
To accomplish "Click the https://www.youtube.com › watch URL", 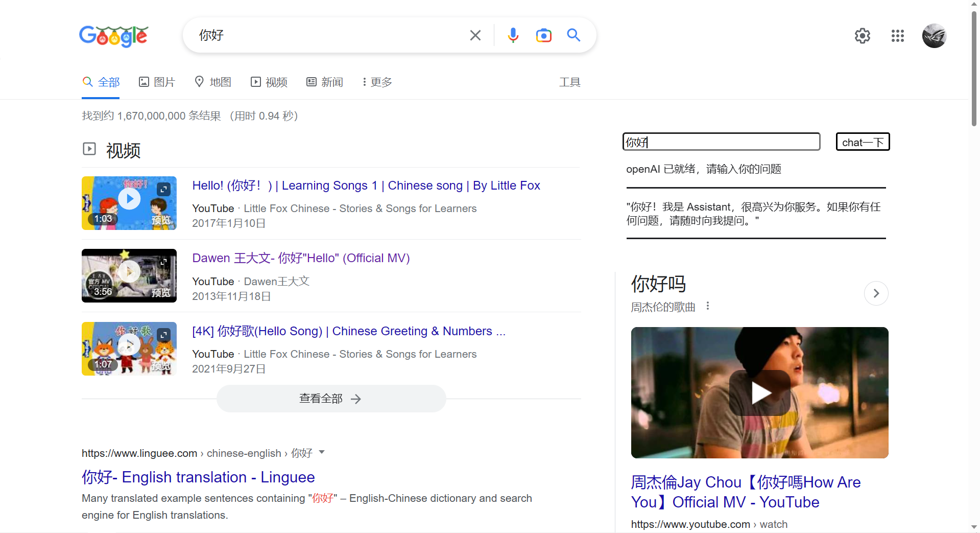I will 709,524.
